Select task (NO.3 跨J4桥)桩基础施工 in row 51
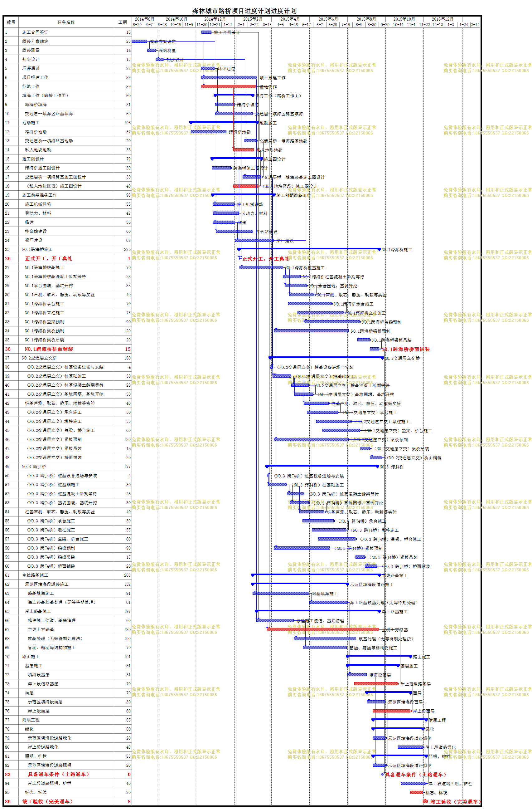532x812 pixels. click(53, 484)
